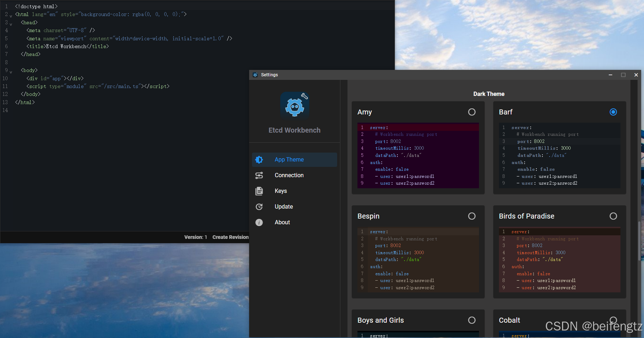Click the script tag line in editor
Screen dimensions: 644x338
[x=98, y=86]
